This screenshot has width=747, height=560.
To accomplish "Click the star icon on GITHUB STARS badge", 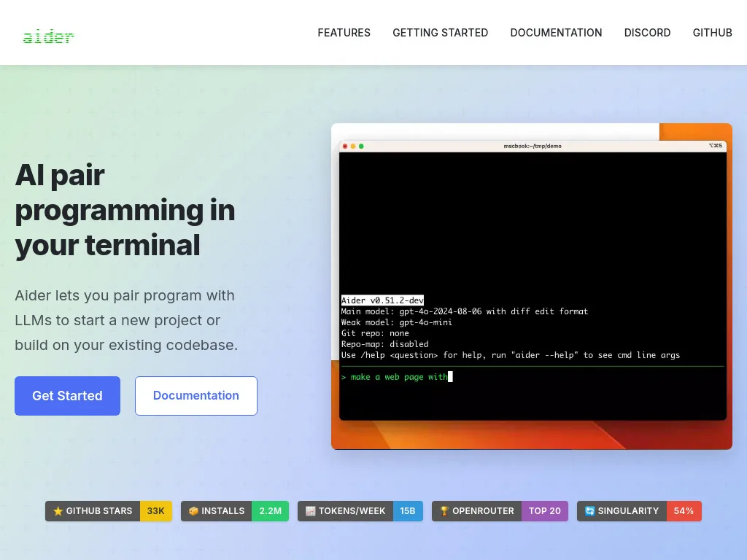I will [x=58, y=511].
